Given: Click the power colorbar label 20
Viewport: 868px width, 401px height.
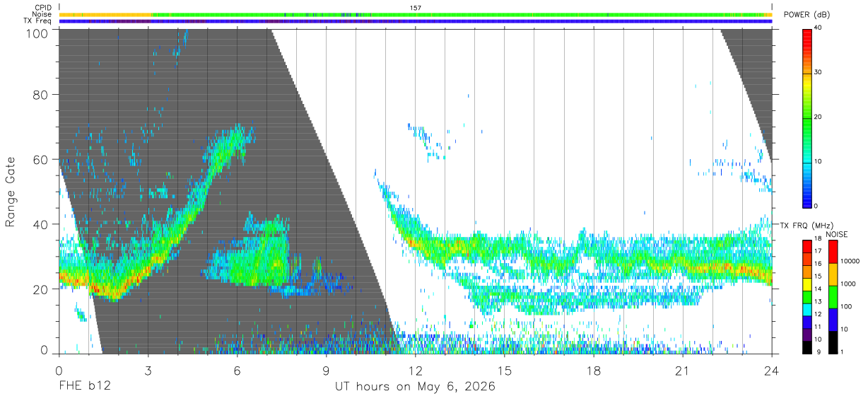Looking at the screenshot, I should [819, 117].
